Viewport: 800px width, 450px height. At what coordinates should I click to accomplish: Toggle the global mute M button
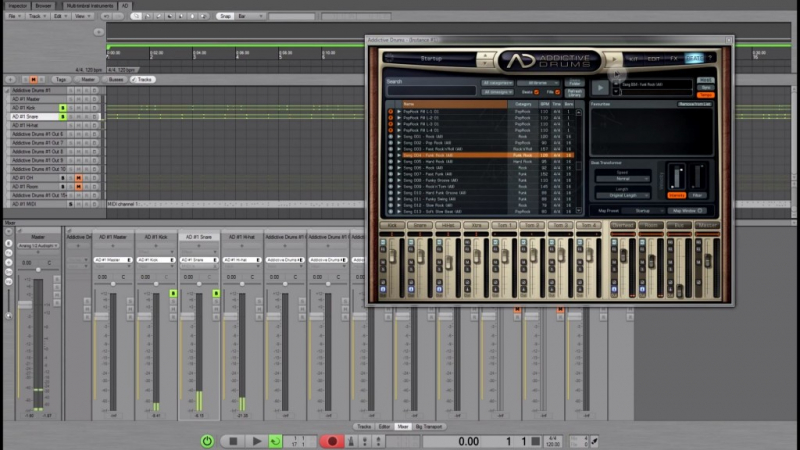[33, 80]
